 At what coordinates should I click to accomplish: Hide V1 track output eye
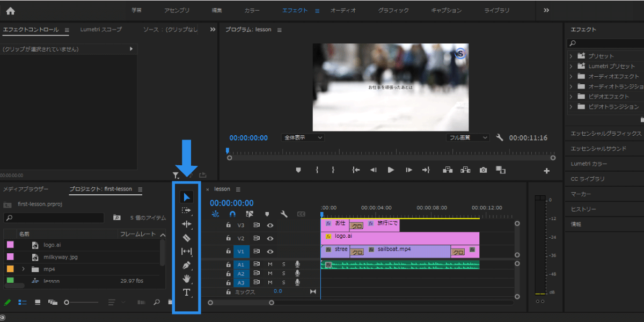(270, 251)
